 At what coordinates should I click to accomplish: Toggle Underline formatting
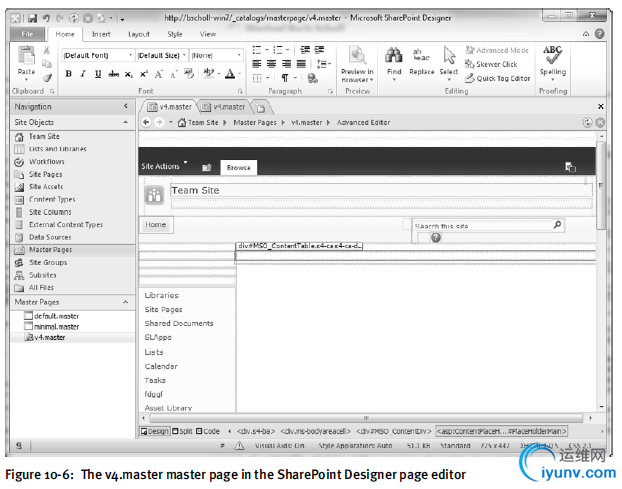tap(98, 74)
